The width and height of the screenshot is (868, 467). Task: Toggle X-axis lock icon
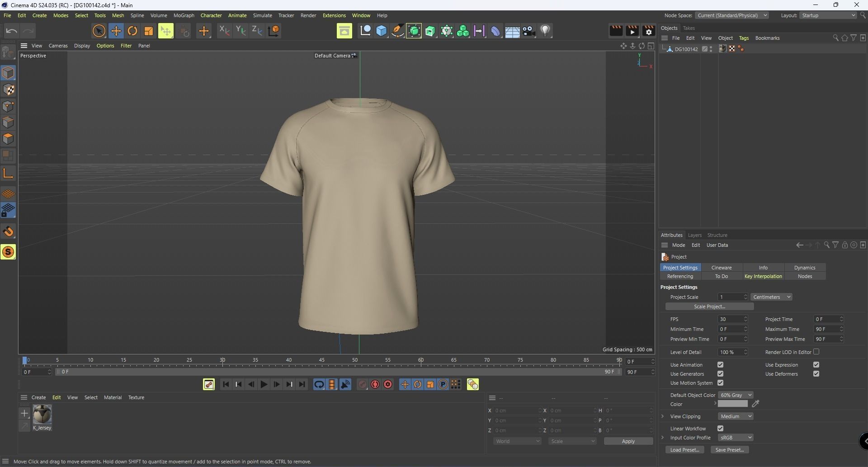pos(224,31)
